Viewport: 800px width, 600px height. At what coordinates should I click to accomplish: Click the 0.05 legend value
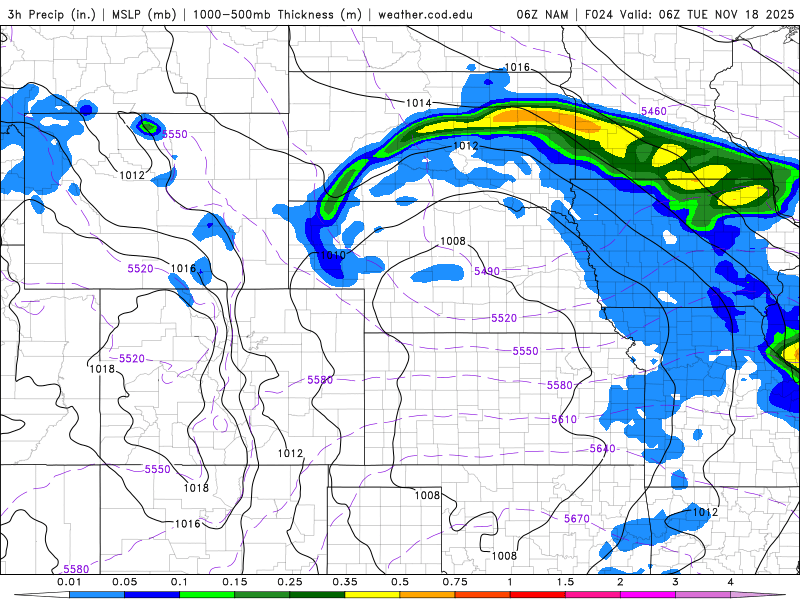pos(124,582)
